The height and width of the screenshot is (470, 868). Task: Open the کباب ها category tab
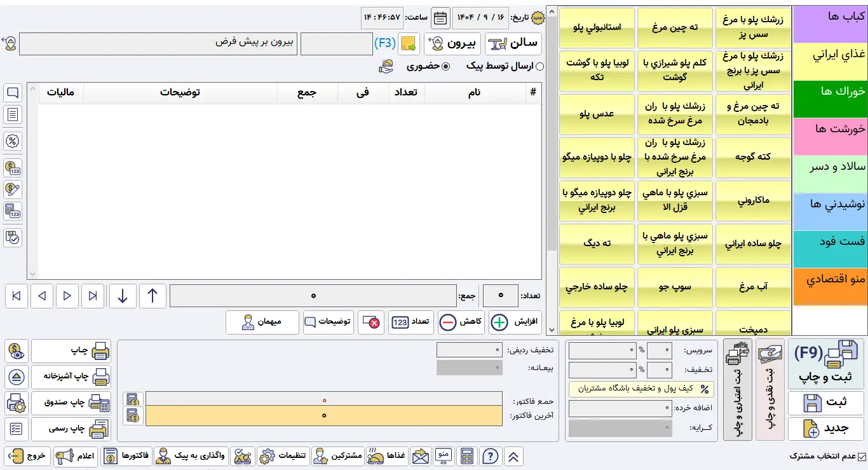(831, 17)
